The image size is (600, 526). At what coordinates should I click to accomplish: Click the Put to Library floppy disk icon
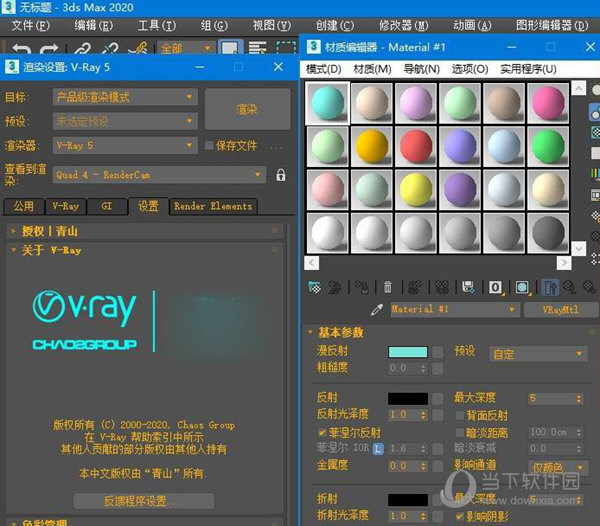point(468,287)
